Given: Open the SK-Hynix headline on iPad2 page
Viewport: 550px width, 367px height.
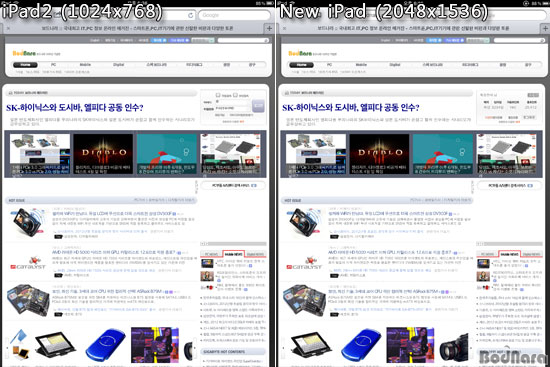Looking at the screenshot, I should 74,107.
